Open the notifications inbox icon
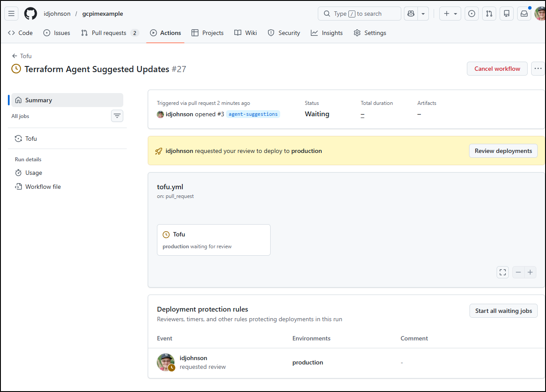The height and width of the screenshot is (392, 546). pyautogui.click(x=524, y=14)
